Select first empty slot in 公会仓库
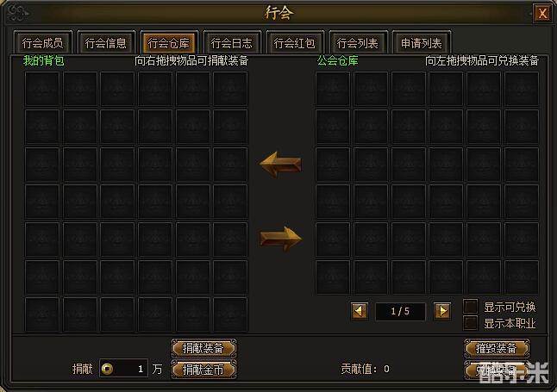Viewport: 557px width, 392px height. [333, 89]
